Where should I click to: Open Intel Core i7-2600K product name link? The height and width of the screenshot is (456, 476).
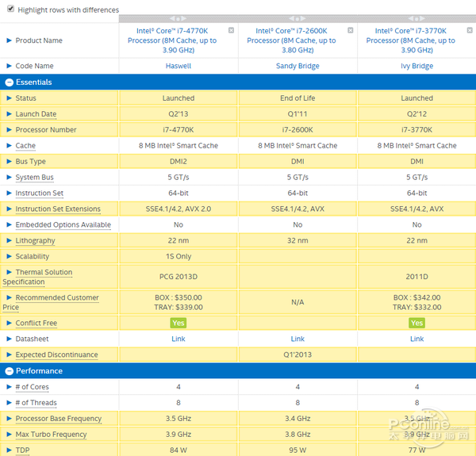(x=297, y=40)
